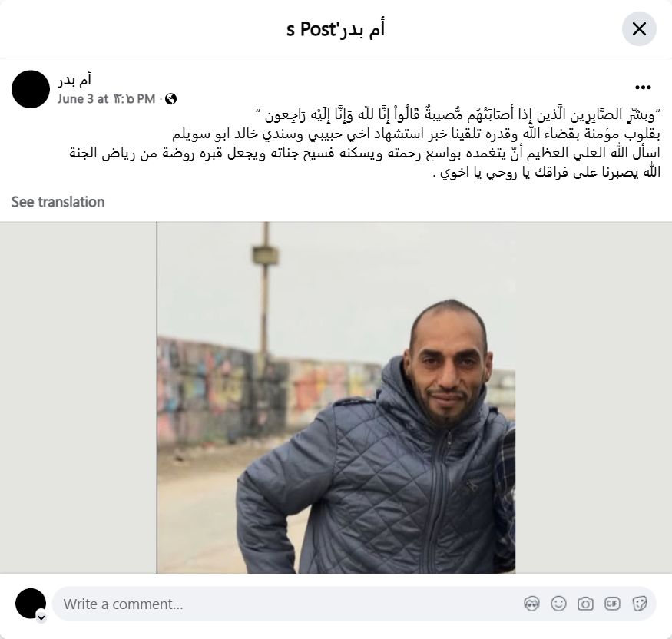The height and width of the screenshot is (639, 672).
Task: Open the avatar sticker picker in comment box
Action: [532, 604]
